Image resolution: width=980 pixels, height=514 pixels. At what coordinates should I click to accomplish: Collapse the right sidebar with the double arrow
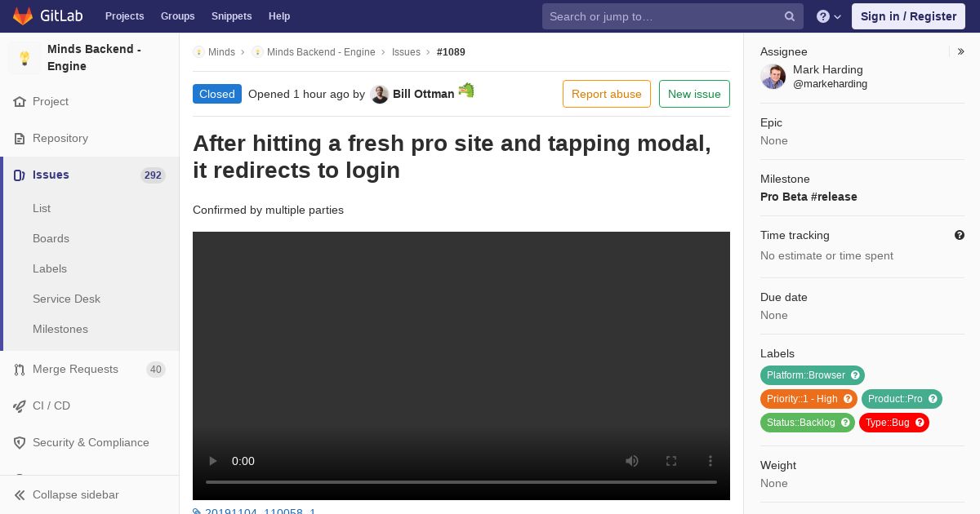961,51
